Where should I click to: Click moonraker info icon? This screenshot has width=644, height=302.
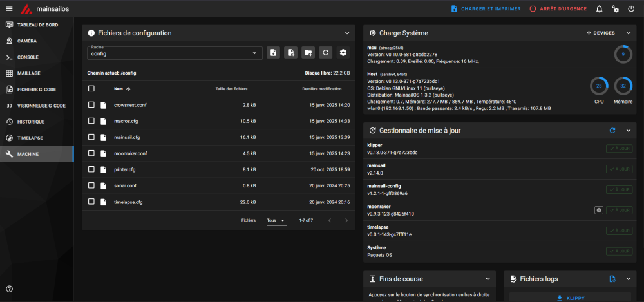pos(599,210)
